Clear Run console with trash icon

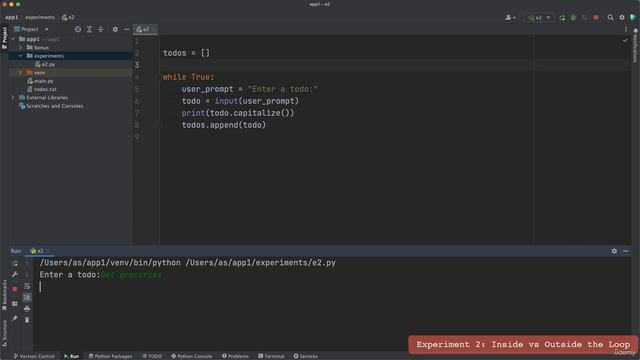(27, 320)
